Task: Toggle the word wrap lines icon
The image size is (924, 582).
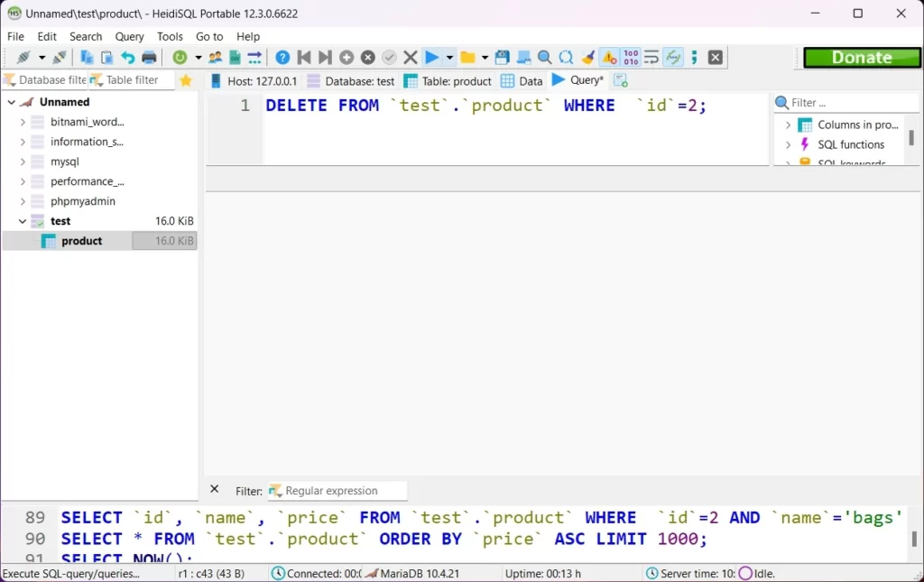Action: (x=651, y=57)
